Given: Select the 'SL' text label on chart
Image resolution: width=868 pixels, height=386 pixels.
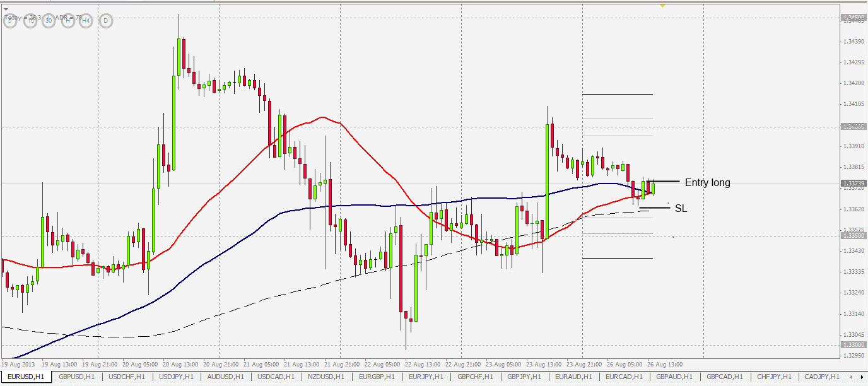Looking at the screenshot, I should pyautogui.click(x=681, y=208).
